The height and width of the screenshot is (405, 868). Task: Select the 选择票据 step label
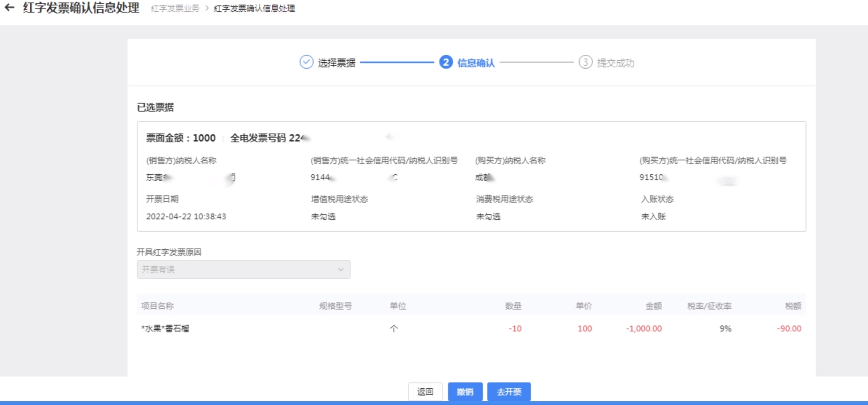point(337,63)
